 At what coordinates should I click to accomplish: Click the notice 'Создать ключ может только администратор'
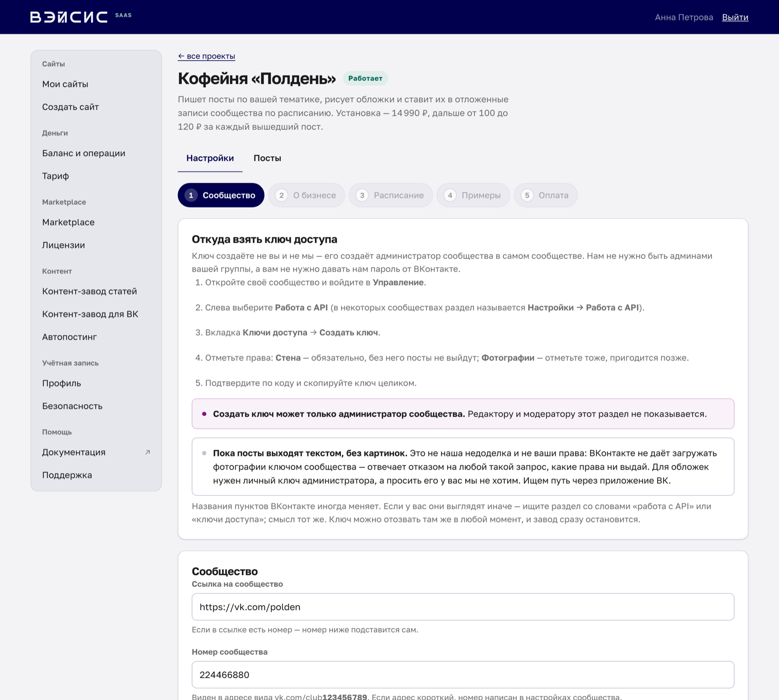point(463,414)
